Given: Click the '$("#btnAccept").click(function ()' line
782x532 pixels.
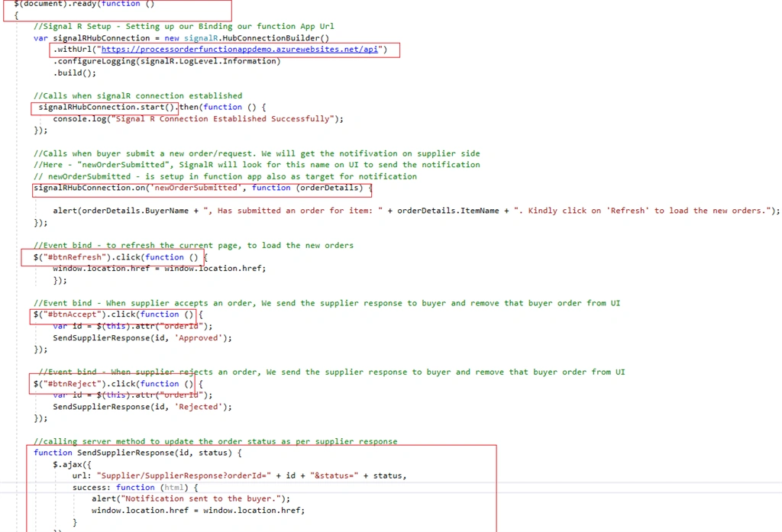Looking at the screenshot, I should pyautogui.click(x=118, y=314).
